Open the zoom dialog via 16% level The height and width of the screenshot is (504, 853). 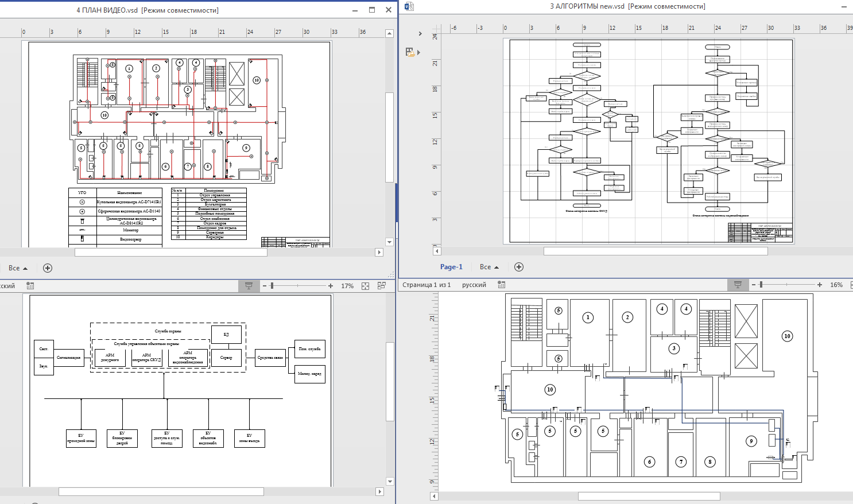pyautogui.click(x=836, y=285)
